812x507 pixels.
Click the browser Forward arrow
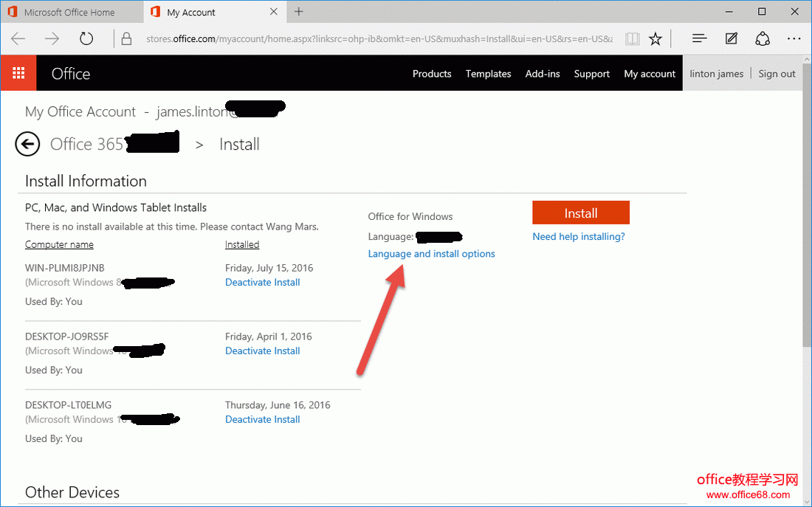52,39
